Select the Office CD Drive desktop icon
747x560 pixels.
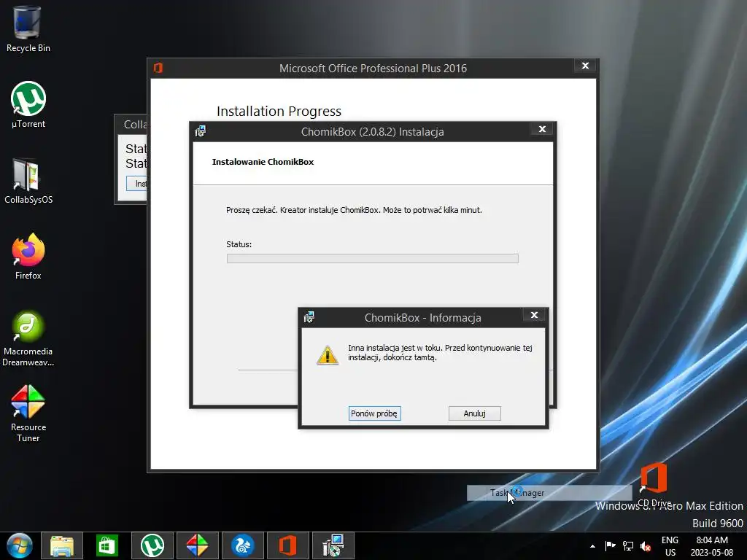click(x=654, y=483)
